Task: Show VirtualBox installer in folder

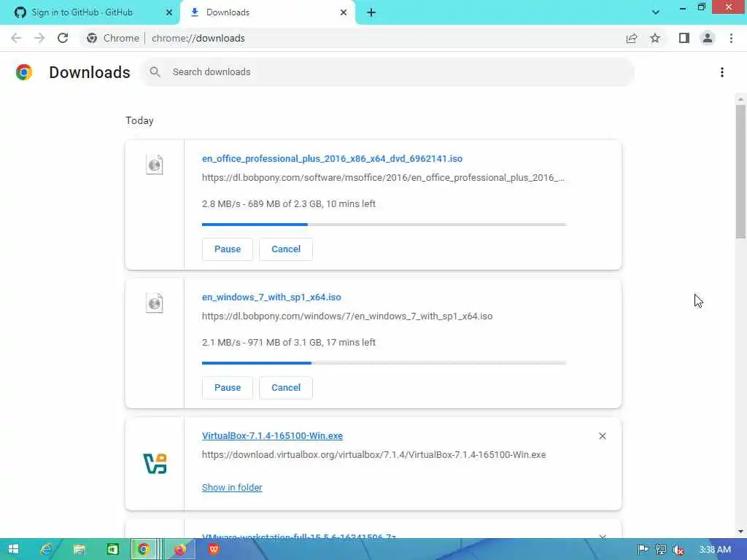Action: pyautogui.click(x=232, y=488)
